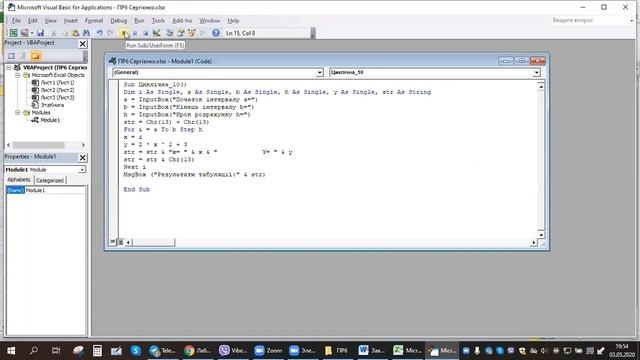This screenshot has height=360, width=640.
Task: Open the Insert menu
Action: click(x=71, y=20)
